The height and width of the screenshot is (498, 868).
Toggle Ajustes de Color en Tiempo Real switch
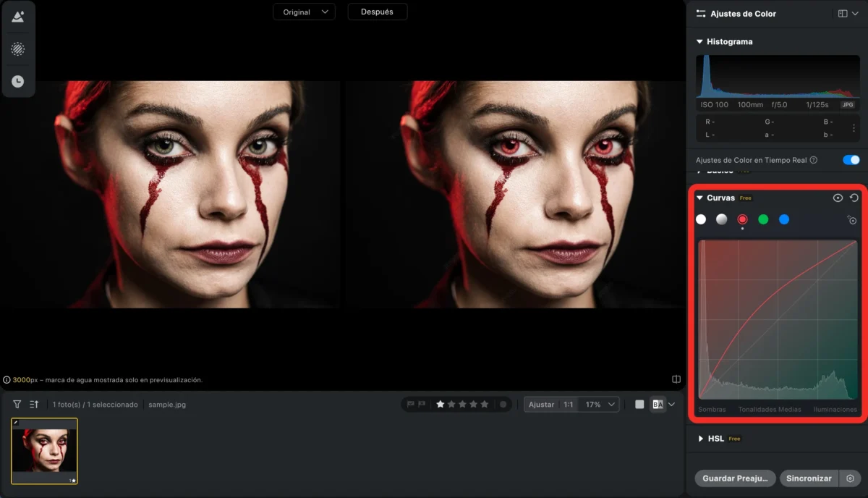click(851, 160)
